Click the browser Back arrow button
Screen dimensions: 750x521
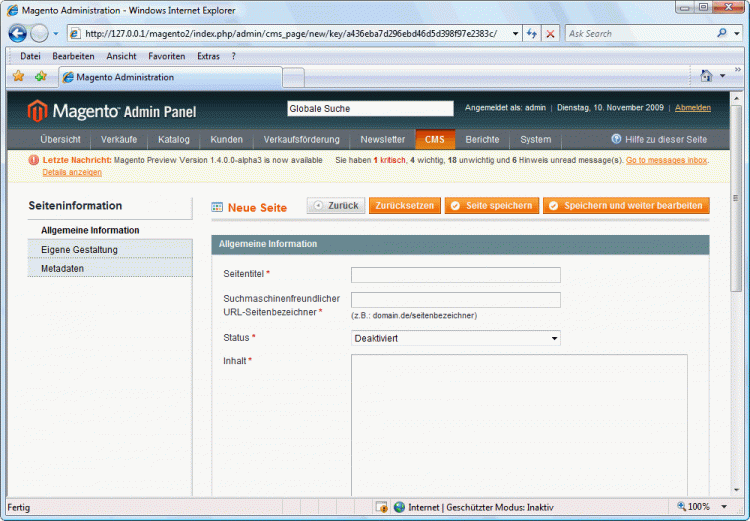pyautogui.click(x=18, y=33)
